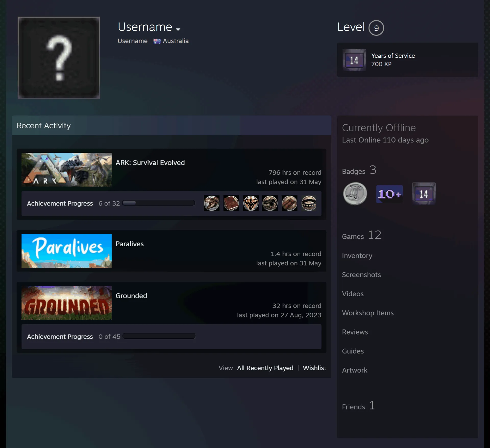Open the T-rex achievement icon in ARK
The width and height of the screenshot is (490, 448).
coord(212,203)
